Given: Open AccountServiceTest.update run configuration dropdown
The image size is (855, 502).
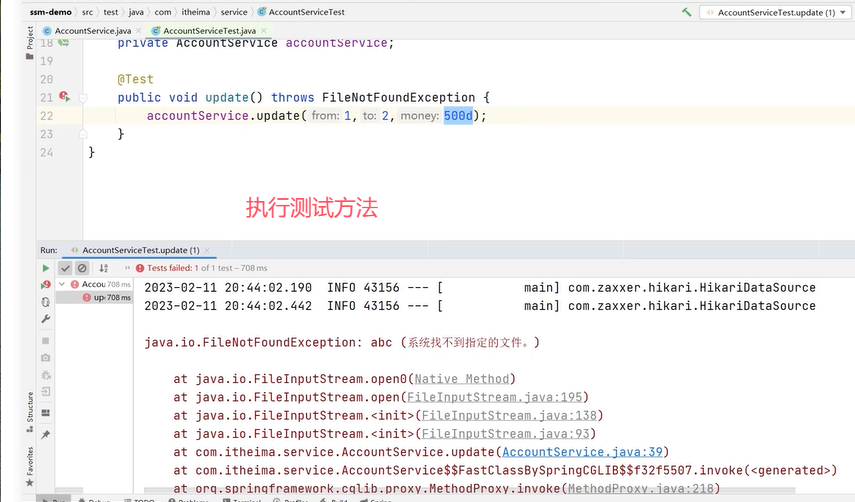Looking at the screenshot, I should pyautogui.click(x=775, y=12).
